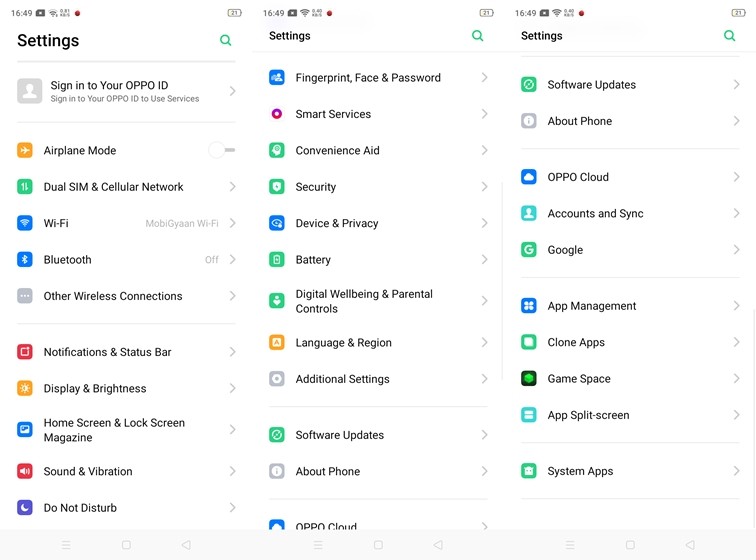Tap the 'Device & Privacy' label
756x560 pixels.
click(337, 223)
